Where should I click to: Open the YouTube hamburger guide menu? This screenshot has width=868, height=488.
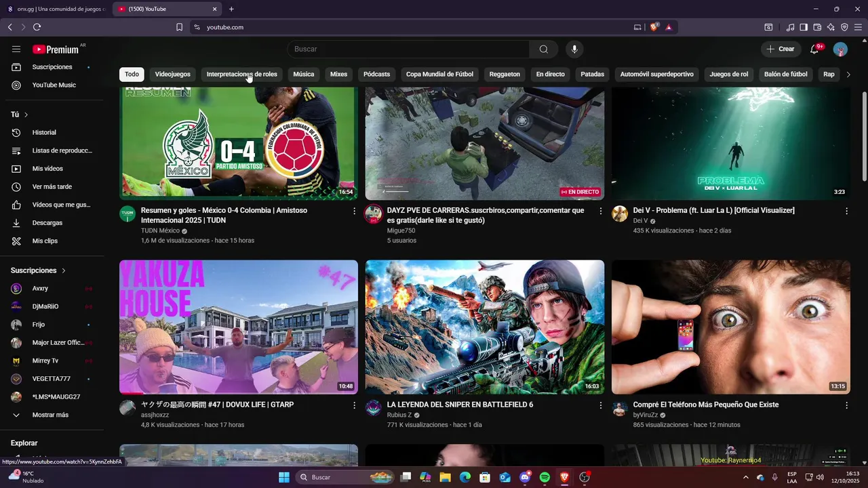tap(16, 49)
